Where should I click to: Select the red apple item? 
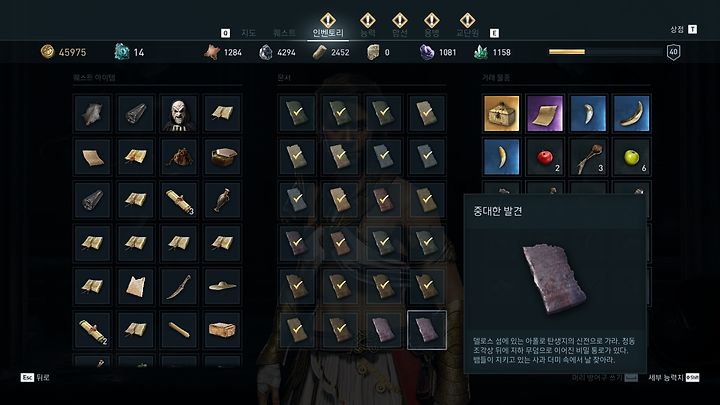545,157
